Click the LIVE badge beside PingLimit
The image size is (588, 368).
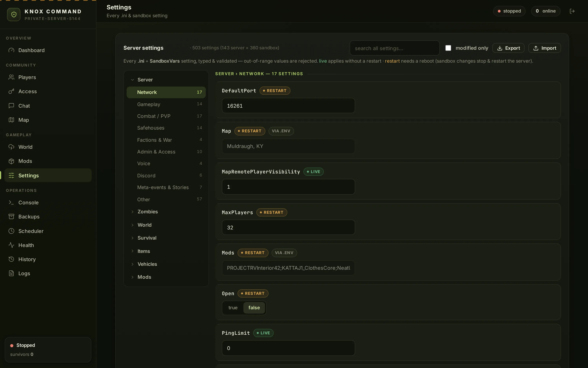coord(263,333)
